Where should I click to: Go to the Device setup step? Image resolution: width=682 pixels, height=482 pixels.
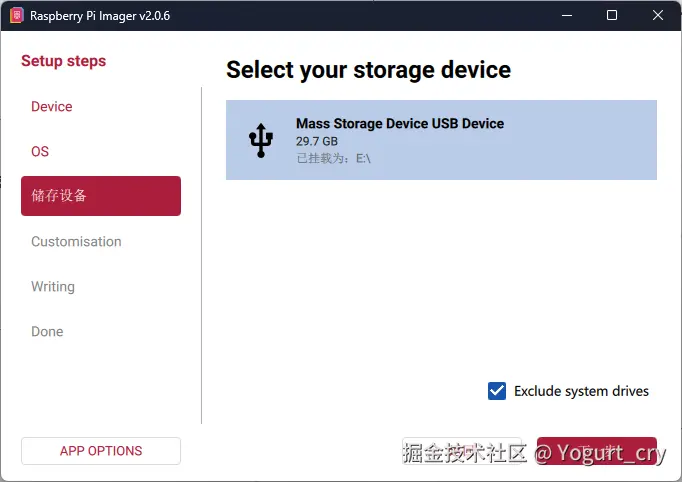(52, 107)
